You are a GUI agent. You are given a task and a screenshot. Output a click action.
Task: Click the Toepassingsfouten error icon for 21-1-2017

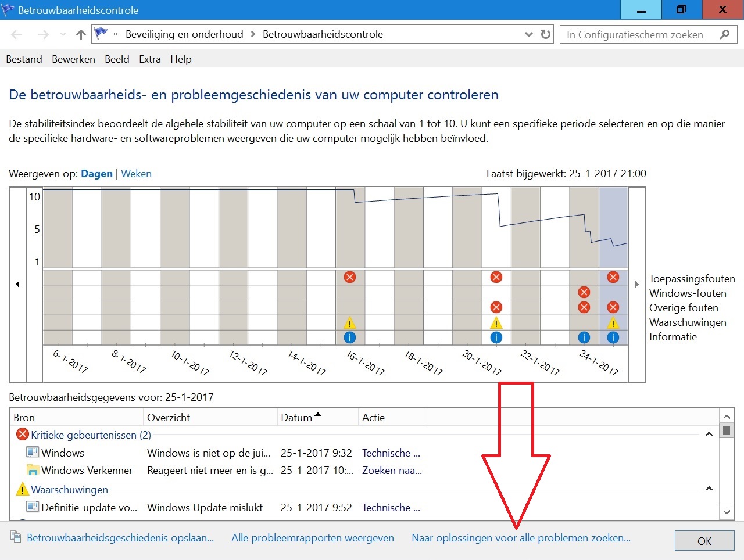[x=496, y=277]
